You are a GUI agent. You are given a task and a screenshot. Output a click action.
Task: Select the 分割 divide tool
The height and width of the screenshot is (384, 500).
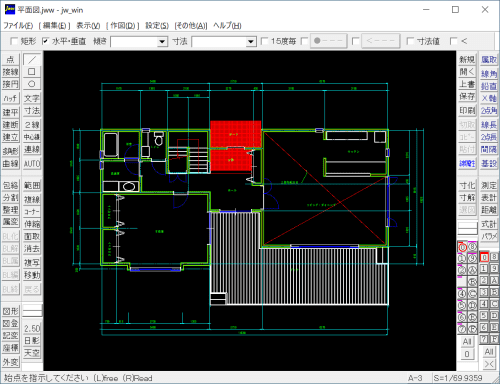tap(11, 198)
